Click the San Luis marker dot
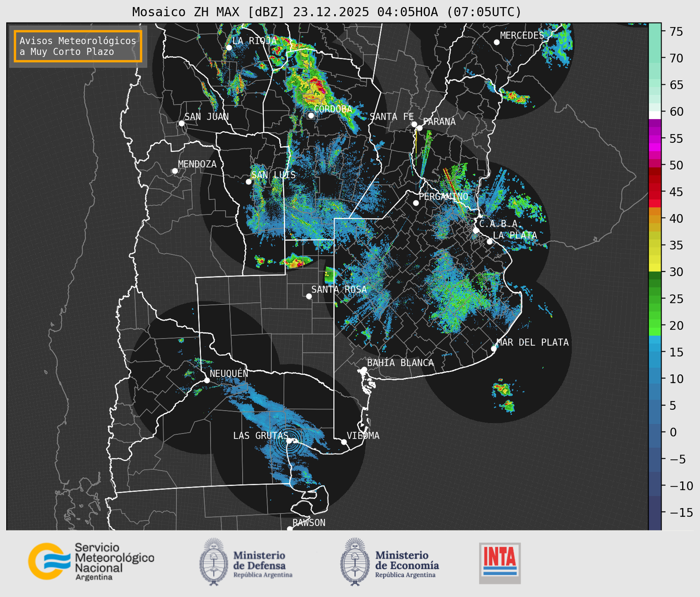Screen dimensions: 700x597 (249, 181)
